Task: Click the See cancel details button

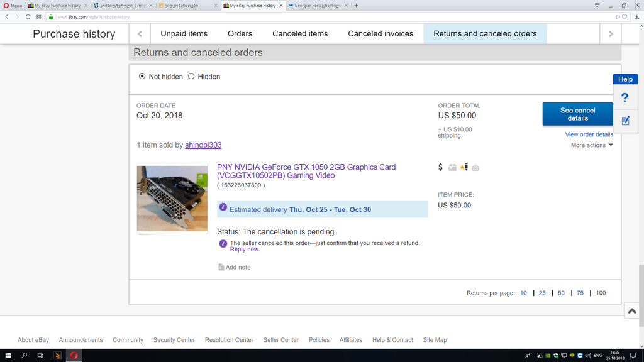Action: (577, 114)
